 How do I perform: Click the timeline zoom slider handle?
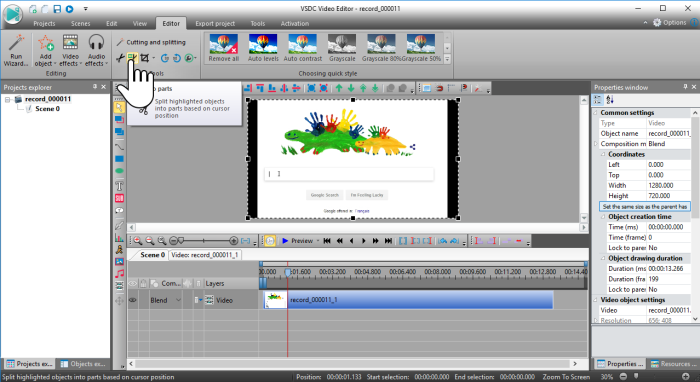[181, 241]
